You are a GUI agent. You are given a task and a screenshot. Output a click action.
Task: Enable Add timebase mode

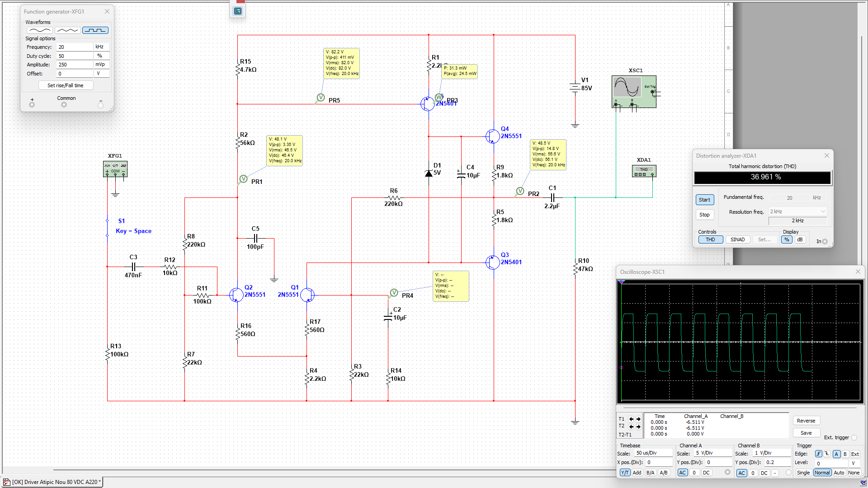click(x=637, y=473)
